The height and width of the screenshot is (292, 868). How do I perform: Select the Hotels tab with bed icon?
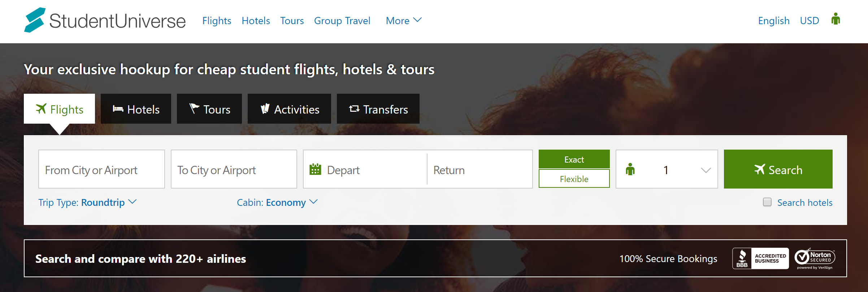(136, 109)
